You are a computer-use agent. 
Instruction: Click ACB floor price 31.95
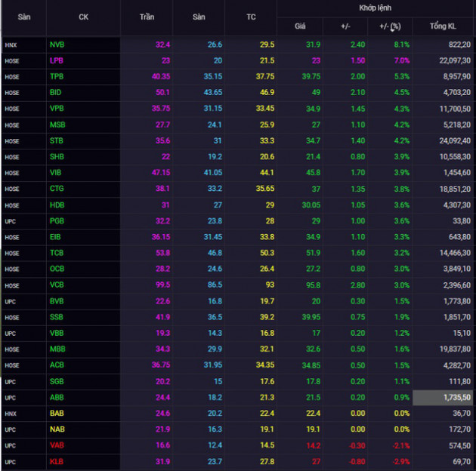213,365
